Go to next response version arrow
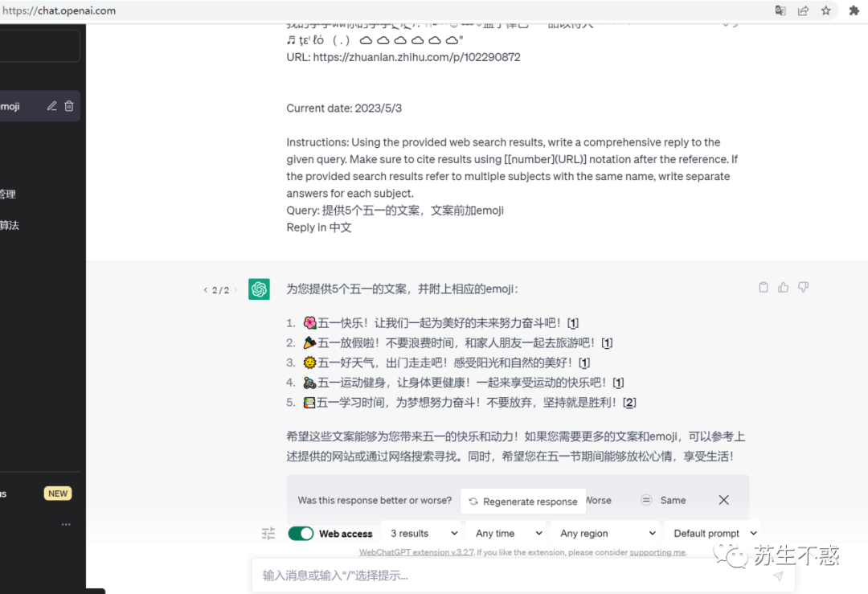 (x=235, y=289)
